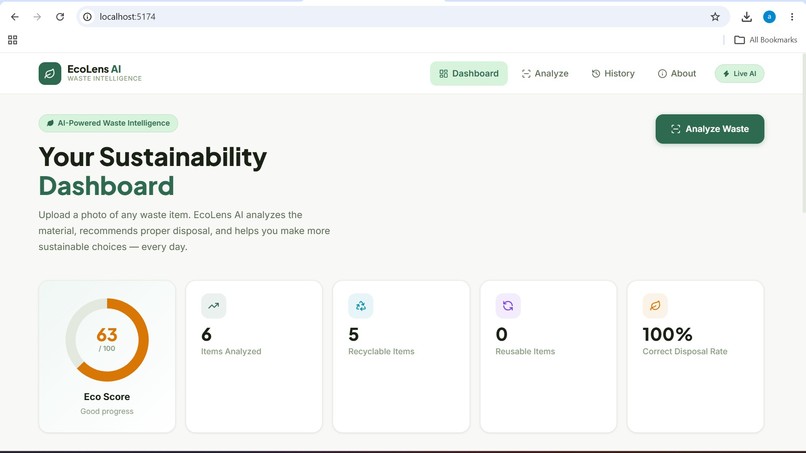Click the '6' Items Analyzed value
This screenshot has width=806, height=453.
pos(206,335)
